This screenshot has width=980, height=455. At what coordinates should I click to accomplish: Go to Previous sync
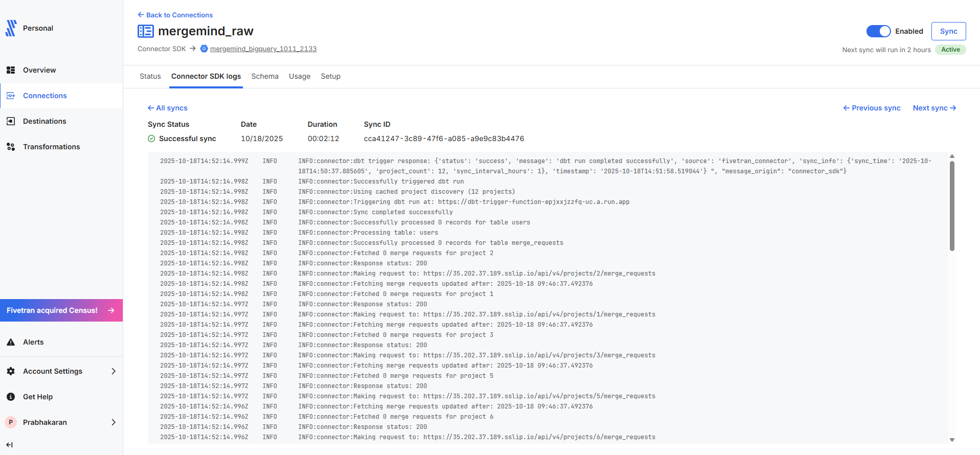pyautogui.click(x=872, y=108)
